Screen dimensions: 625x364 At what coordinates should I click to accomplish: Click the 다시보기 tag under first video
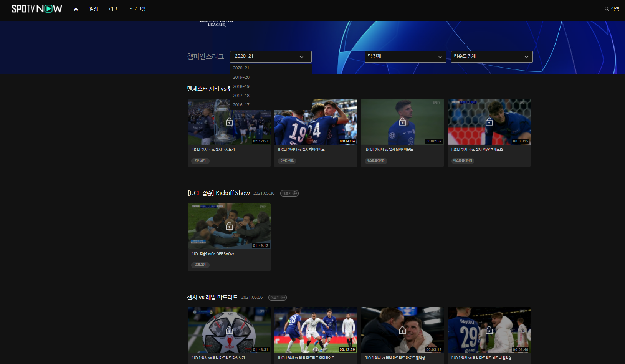200,161
